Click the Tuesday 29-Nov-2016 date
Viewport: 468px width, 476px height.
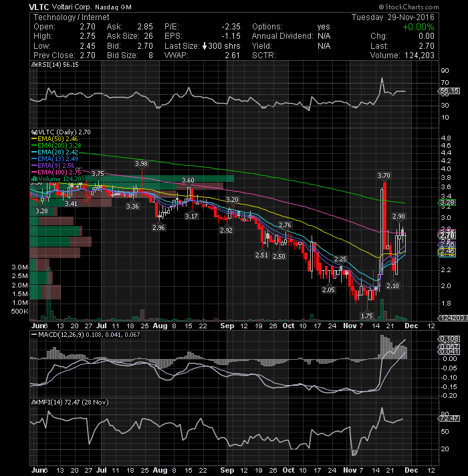point(393,17)
